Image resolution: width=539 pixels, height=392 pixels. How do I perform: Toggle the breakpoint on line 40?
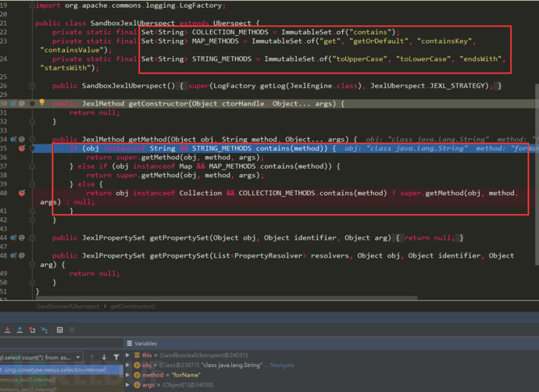pyautogui.click(x=22, y=193)
